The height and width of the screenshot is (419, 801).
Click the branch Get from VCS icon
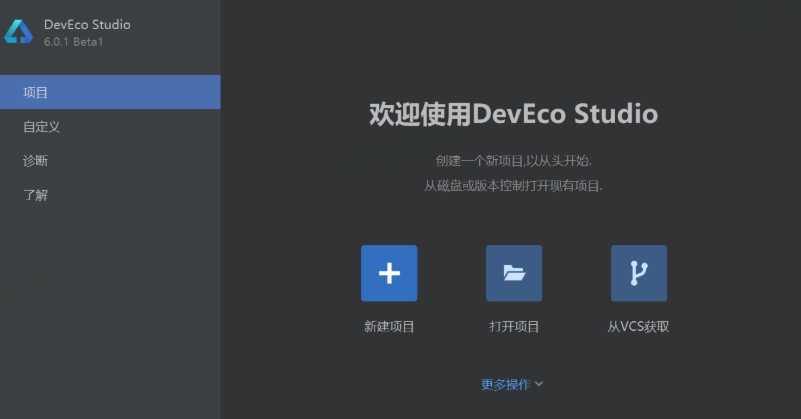click(x=639, y=273)
